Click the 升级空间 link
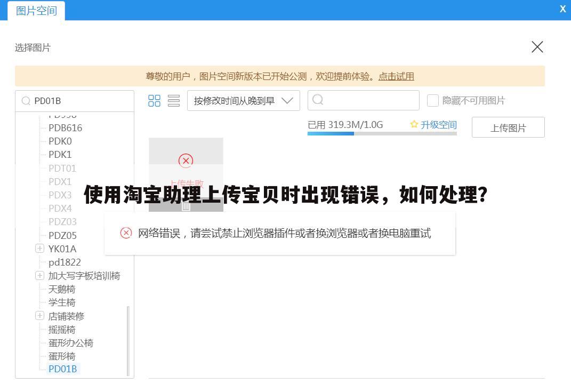 click(x=438, y=125)
